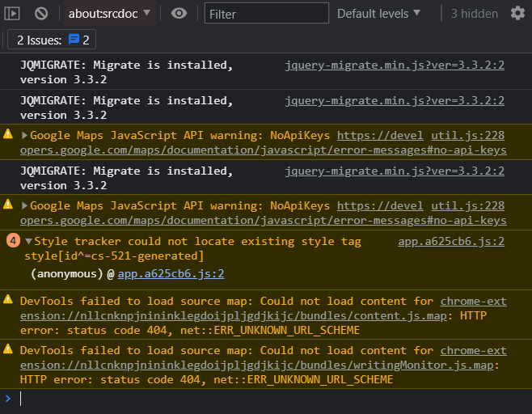
Task: Click the Filter input field
Action: pyautogui.click(x=267, y=14)
